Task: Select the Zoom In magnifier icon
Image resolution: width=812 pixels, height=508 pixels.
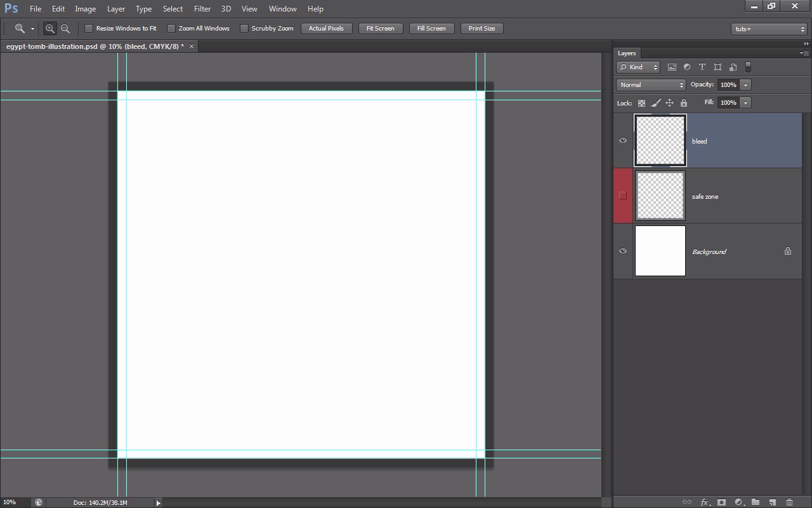Action: (49, 29)
